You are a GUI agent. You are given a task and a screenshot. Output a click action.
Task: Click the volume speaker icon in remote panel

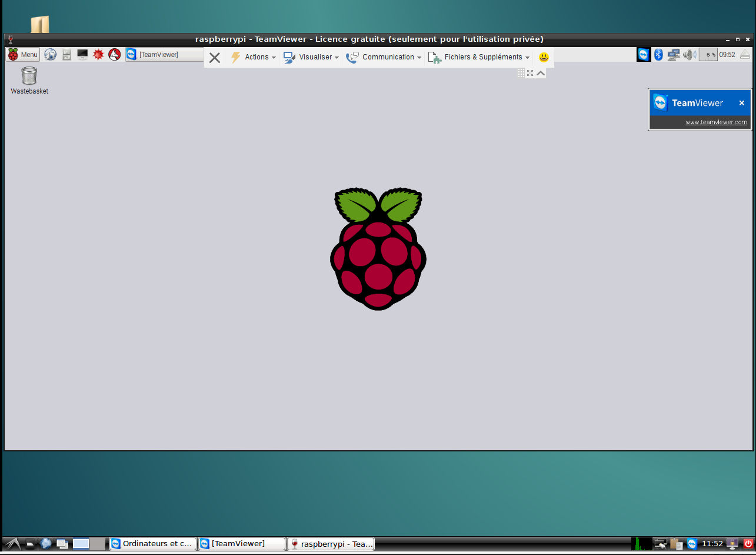[x=690, y=55]
